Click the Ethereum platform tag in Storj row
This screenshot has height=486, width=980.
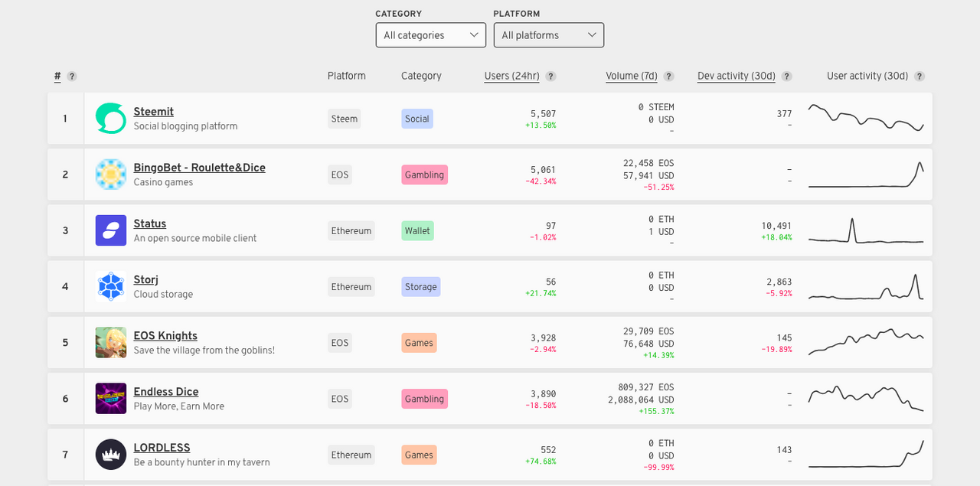coord(351,287)
